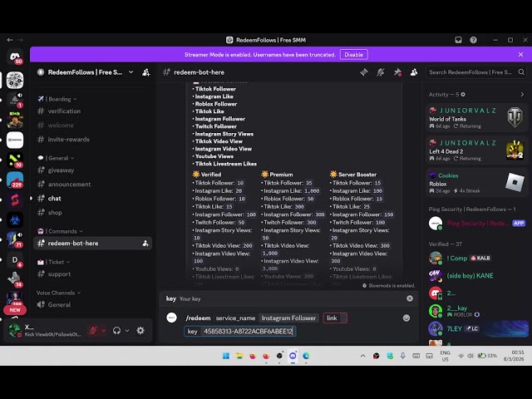Click the search RedeemFollows field

pyautogui.click(x=475, y=72)
